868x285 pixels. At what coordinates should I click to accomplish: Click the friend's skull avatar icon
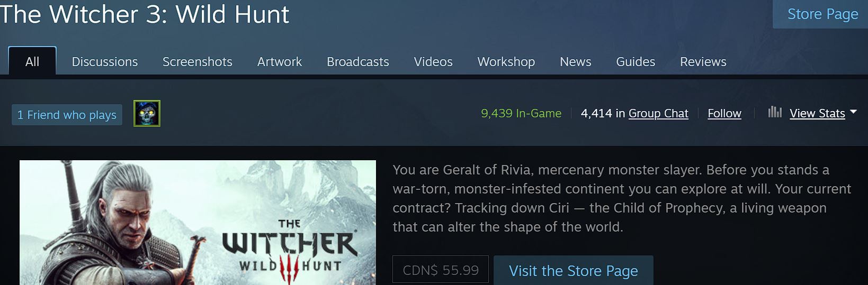(147, 113)
